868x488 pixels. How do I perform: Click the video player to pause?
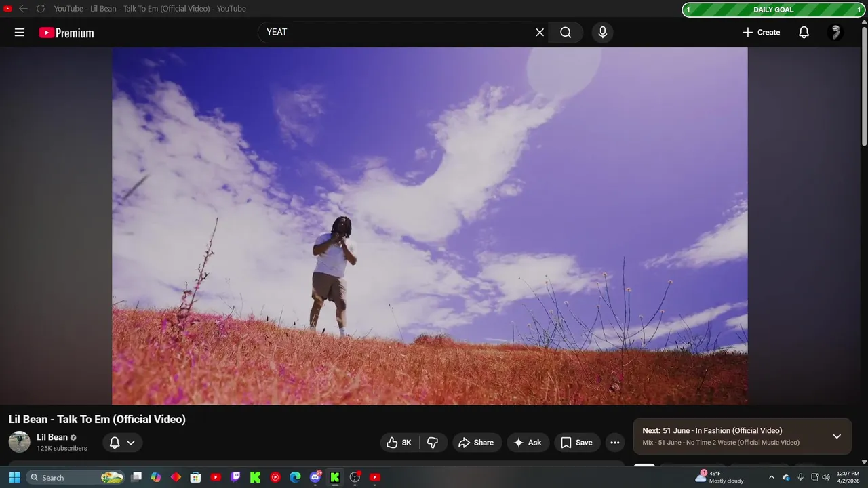[x=430, y=226]
